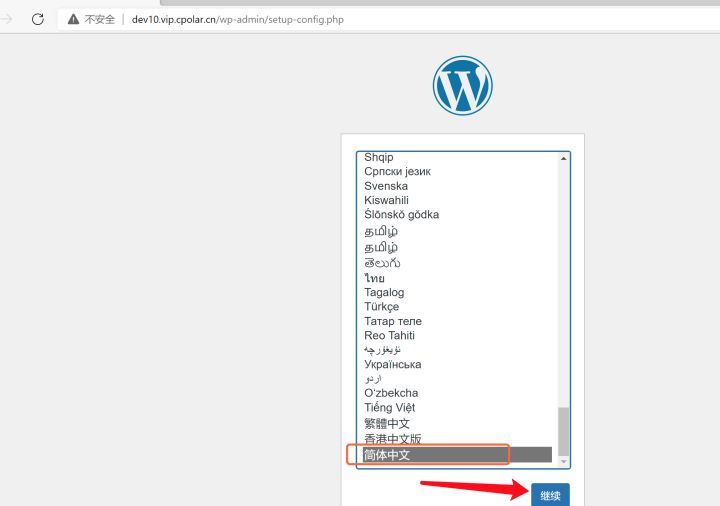This screenshot has width=720, height=506.
Task: Select Татар теле language option
Action: pos(458,321)
